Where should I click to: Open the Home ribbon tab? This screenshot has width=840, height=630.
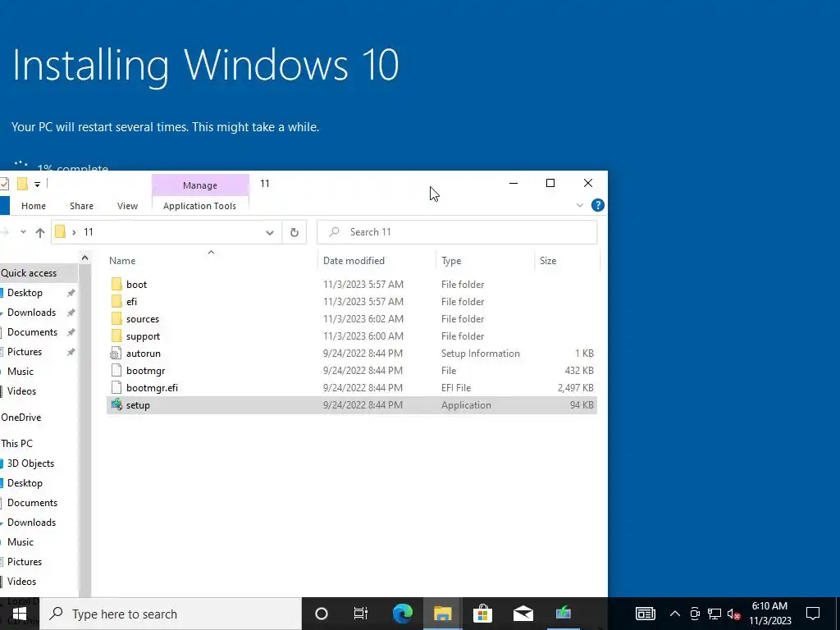(33, 206)
